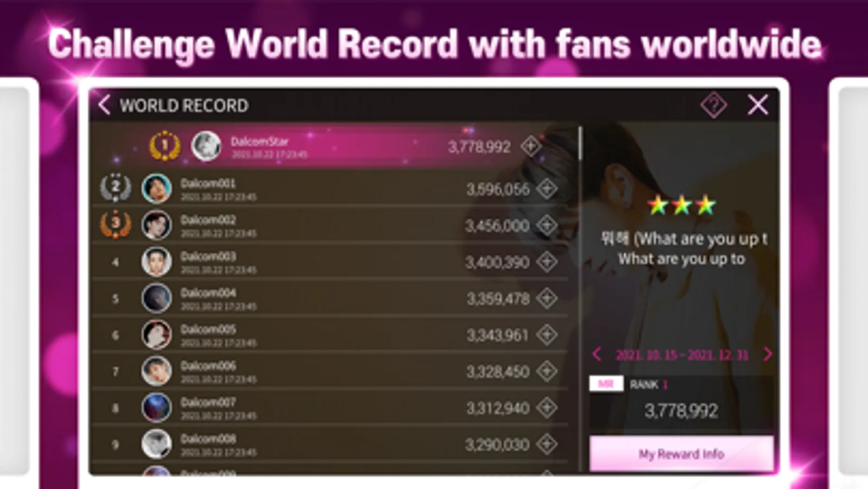Close the World Record window with X

(x=758, y=105)
